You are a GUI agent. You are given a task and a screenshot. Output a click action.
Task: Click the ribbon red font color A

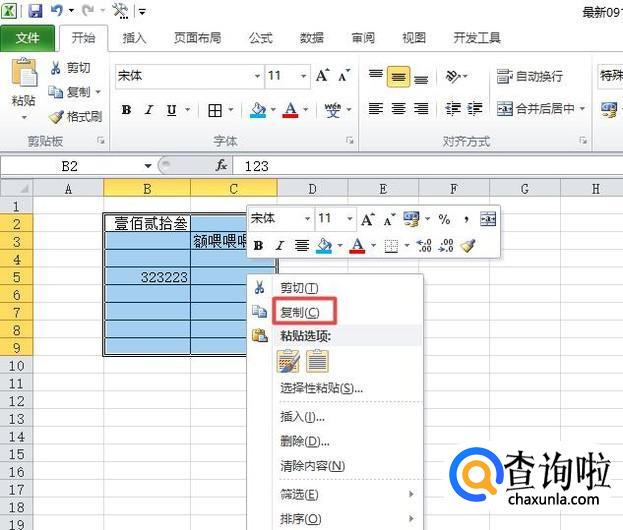tap(290, 110)
